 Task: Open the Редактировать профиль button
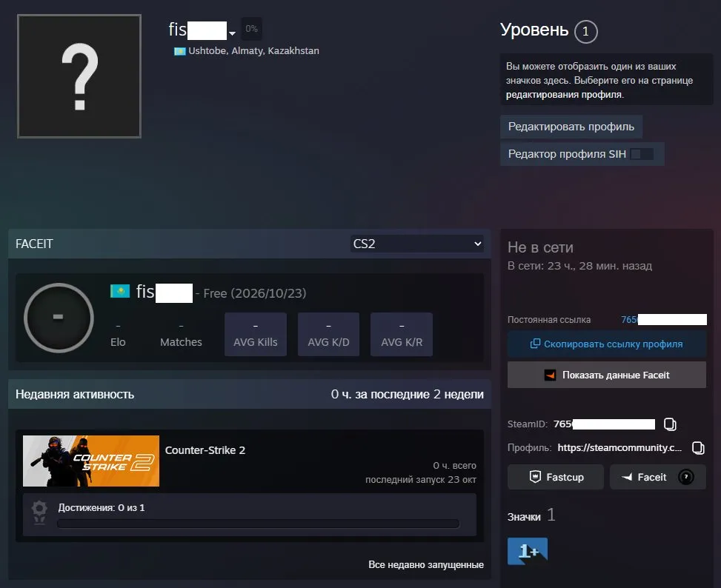click(571, 127)
